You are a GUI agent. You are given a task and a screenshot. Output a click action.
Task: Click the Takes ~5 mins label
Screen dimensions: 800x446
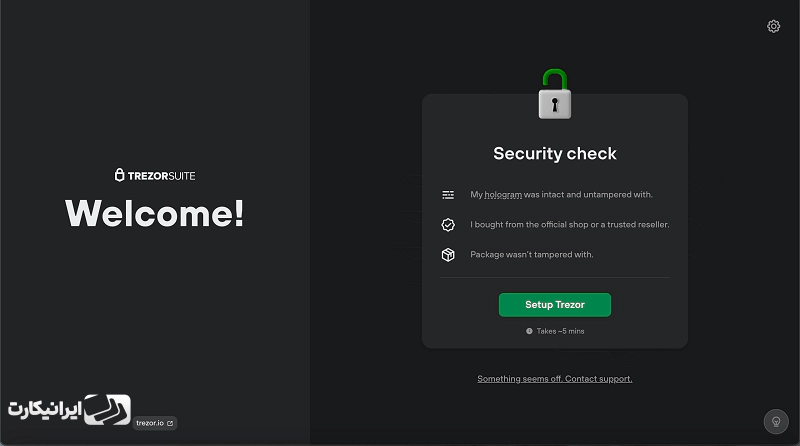560,331
